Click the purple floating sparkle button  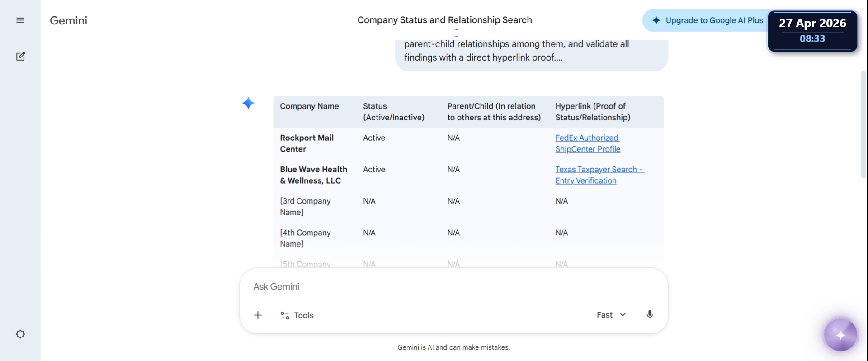[x=840, y=335]
